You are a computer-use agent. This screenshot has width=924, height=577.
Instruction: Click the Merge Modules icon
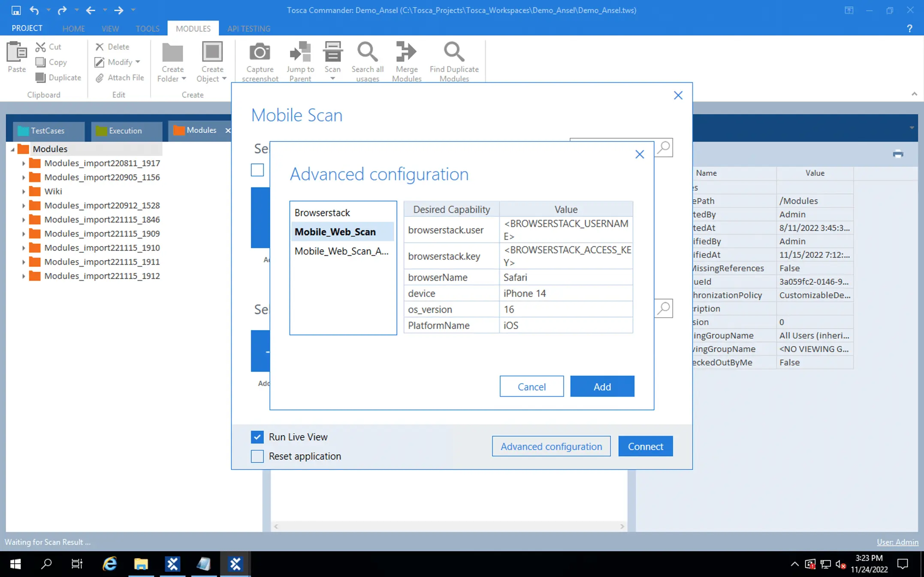click(x=406, y=52)
